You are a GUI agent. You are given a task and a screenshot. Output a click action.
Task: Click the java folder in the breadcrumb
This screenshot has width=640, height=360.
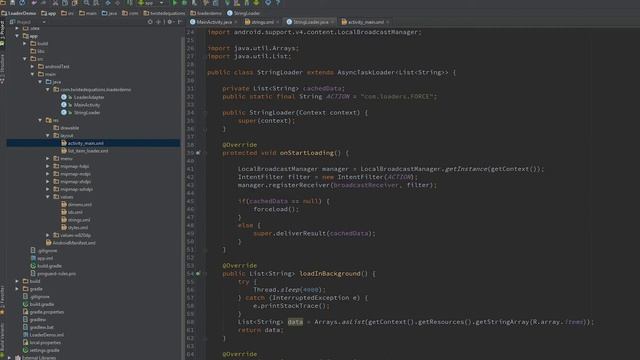(109, 13)
